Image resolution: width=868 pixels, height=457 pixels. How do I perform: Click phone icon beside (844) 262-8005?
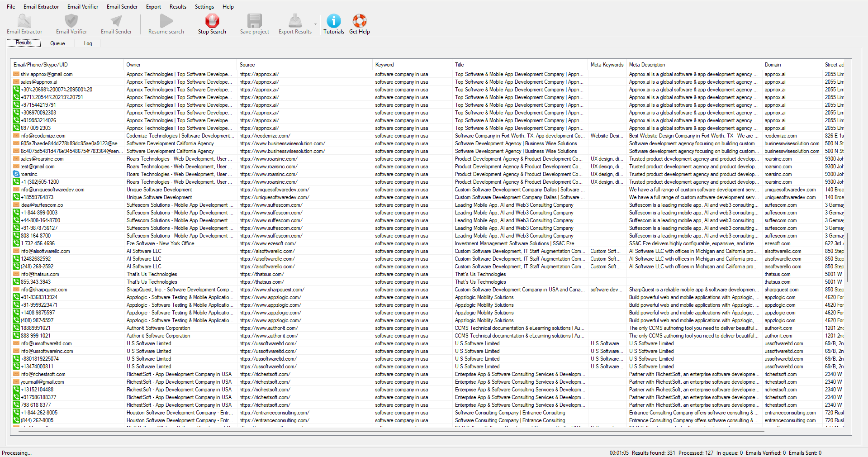point(16,420)
